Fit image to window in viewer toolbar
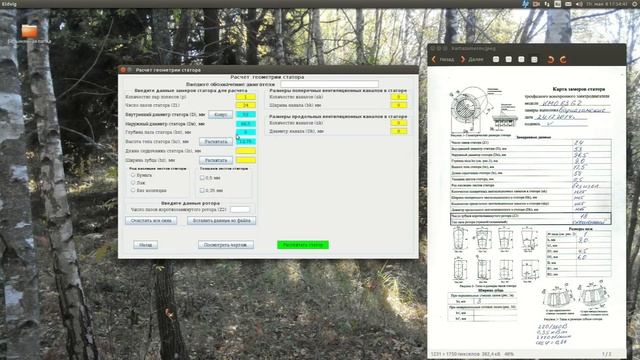 click(534, 60)
